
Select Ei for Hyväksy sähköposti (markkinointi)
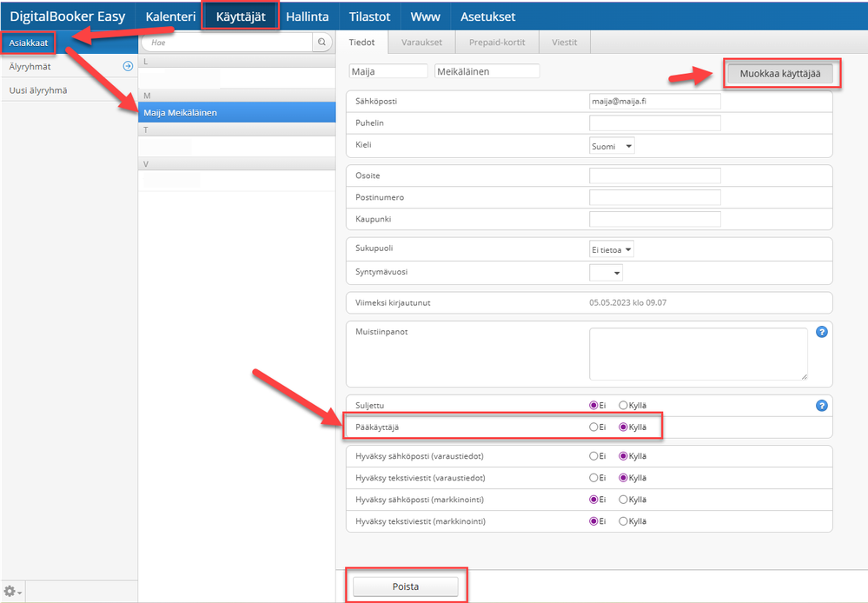click(593, 500)
